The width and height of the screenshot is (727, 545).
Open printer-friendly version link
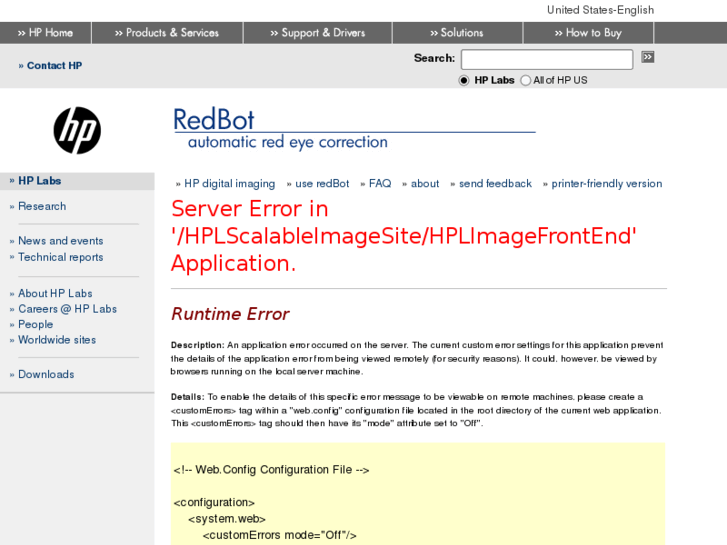coord(606,184)
